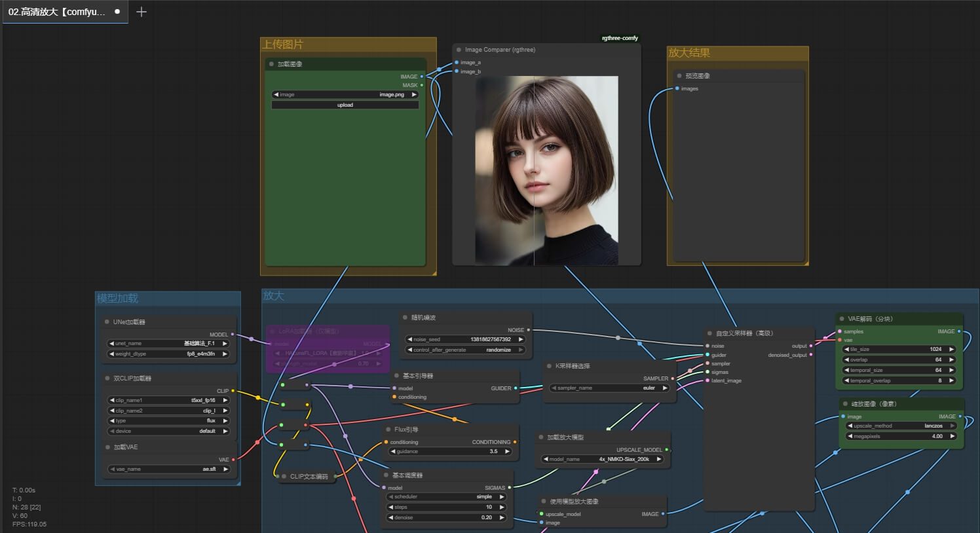Collapse the 加载图像 node via its title dot
Screen dimensions: 980x533
pos(271,64)
